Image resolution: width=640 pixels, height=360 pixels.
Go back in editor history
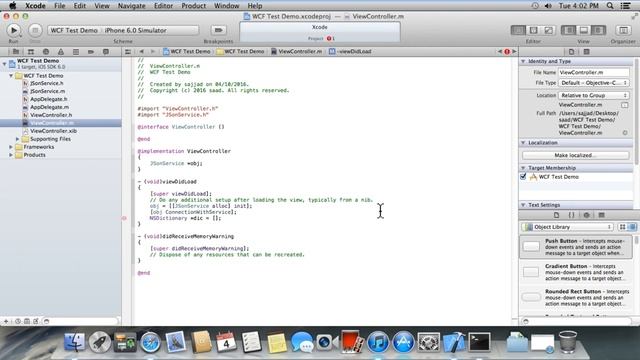click(x=142, y=52)
